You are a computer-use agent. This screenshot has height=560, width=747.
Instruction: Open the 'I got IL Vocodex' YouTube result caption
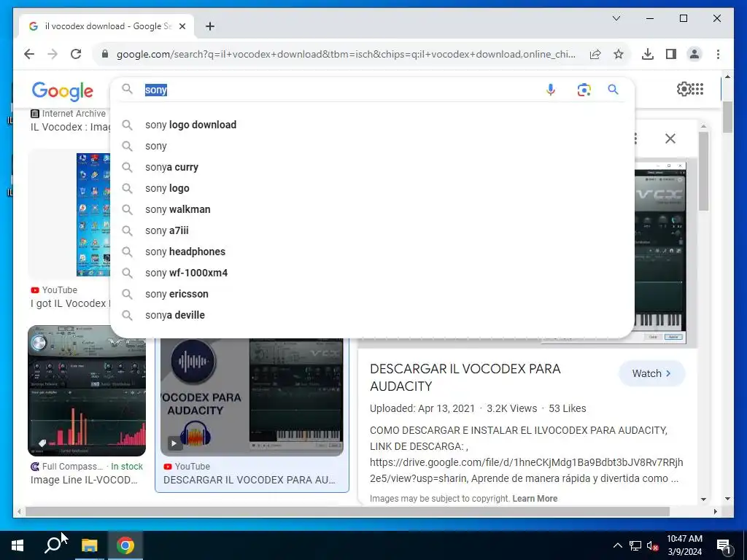(x=70, y=303)
